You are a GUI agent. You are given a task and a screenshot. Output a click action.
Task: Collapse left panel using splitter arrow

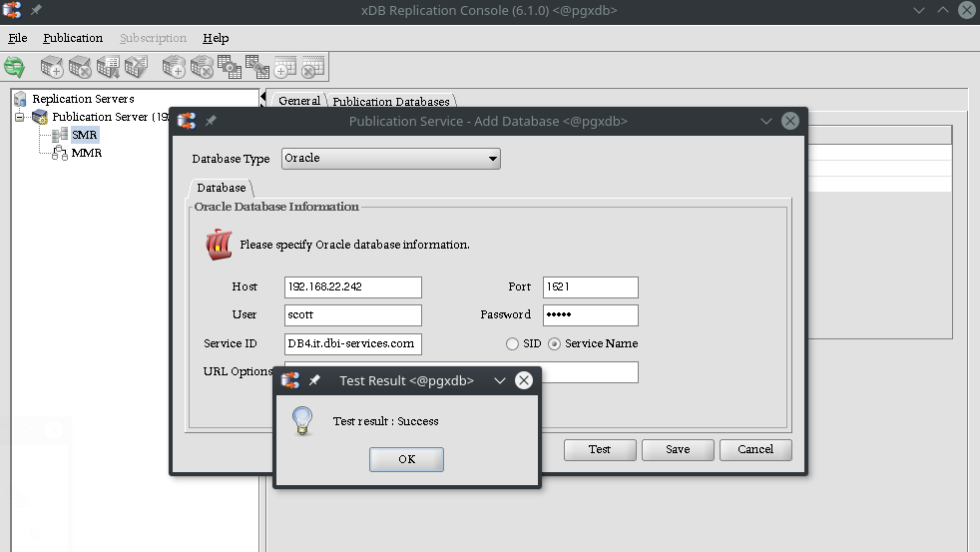point(263,96)
